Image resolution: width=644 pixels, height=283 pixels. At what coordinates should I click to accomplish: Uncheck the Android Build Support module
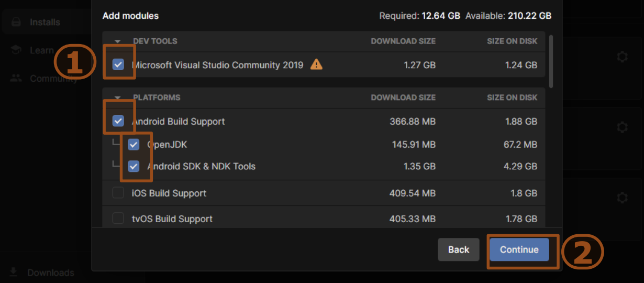118,121
